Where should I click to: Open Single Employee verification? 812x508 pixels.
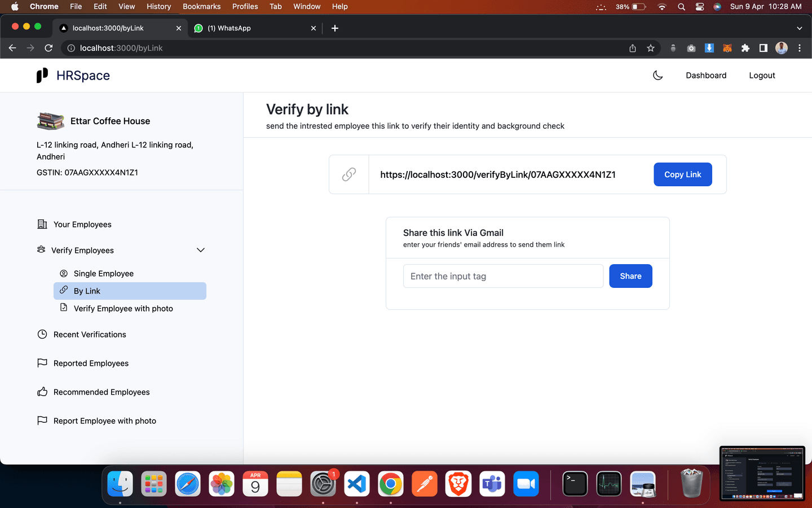[104, 273]
